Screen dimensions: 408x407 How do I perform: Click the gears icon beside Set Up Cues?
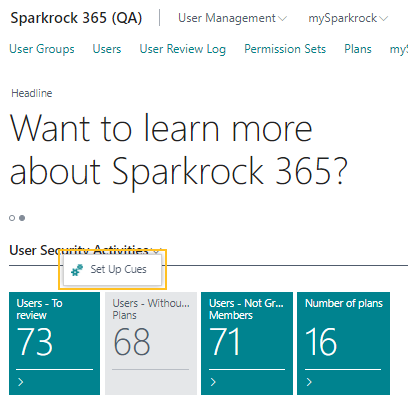[77, 270]
